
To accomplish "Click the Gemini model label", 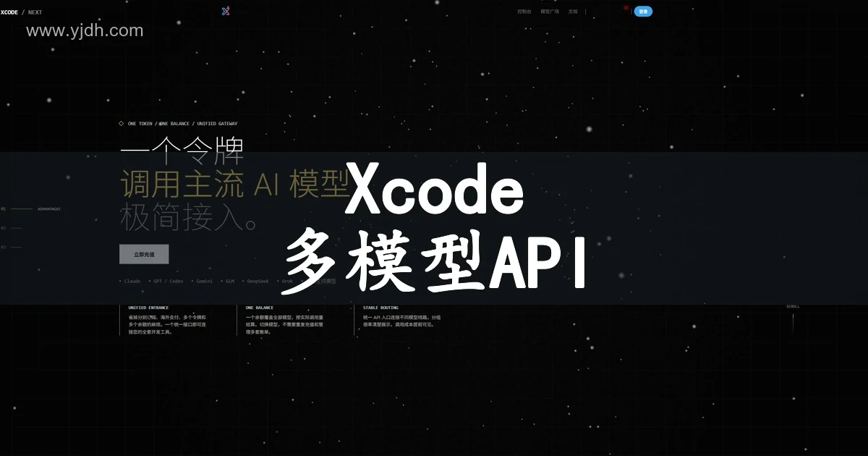I will pos(205,281).
